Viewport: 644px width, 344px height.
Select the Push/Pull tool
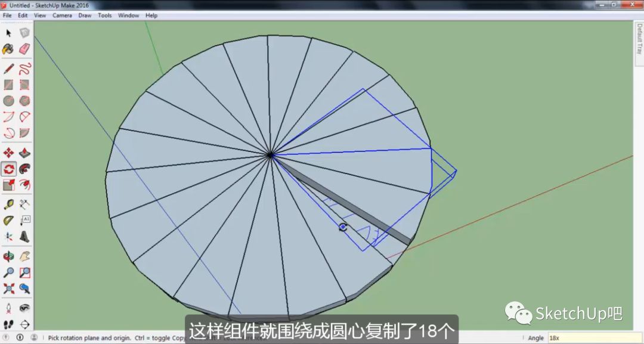tap(24, 153)
